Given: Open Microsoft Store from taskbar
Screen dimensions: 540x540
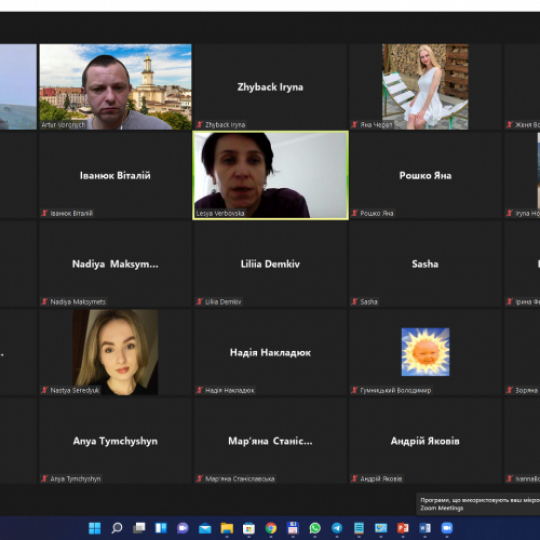Looking at the screenshot, I should (x=249, y=528).
